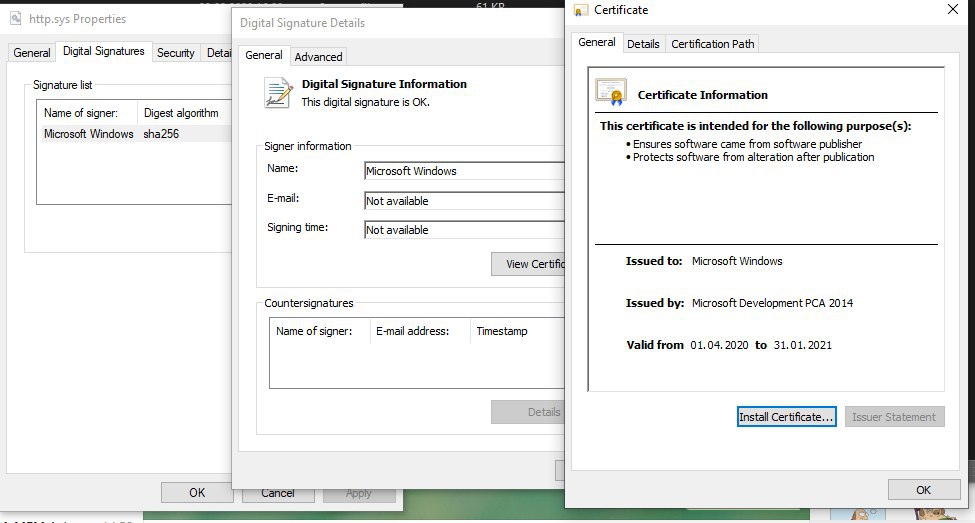The width and height of the screenshot is (975, 523).
Task: Select General tab in Digital Signature Details
Action: click(x=264, y=55)
